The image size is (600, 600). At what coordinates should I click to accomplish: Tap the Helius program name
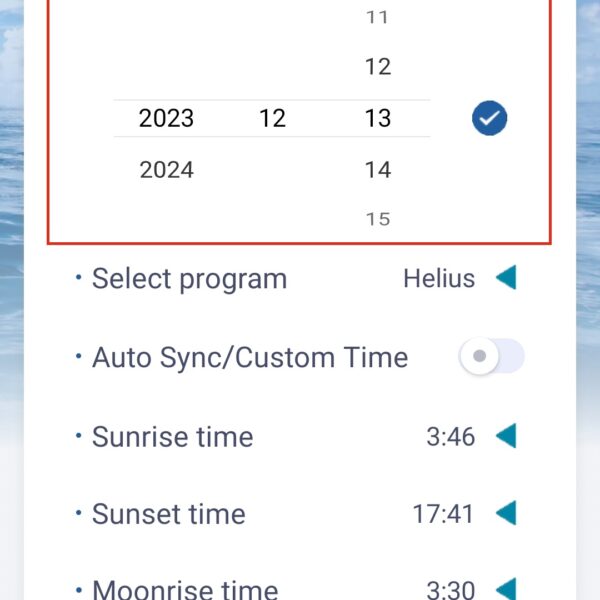coord(439,278)
